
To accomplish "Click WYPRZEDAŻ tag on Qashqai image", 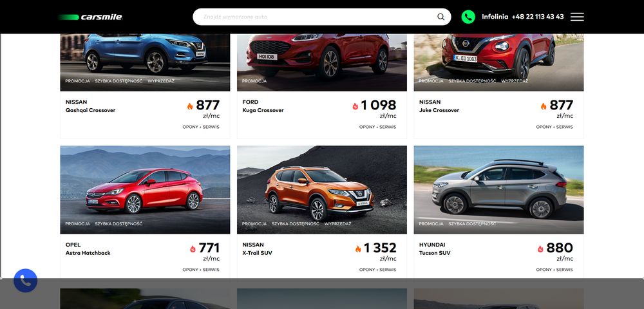I will click(161, 81).
